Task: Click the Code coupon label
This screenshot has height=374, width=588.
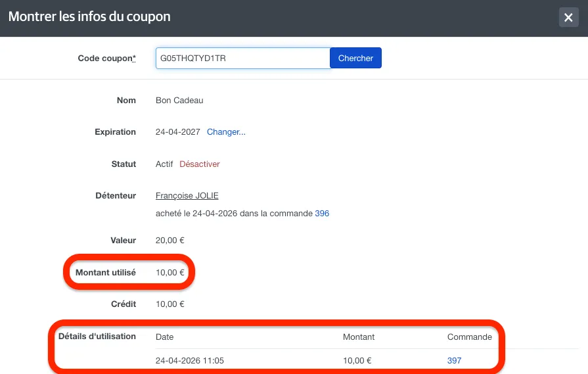Action: (x=107, y=58)
